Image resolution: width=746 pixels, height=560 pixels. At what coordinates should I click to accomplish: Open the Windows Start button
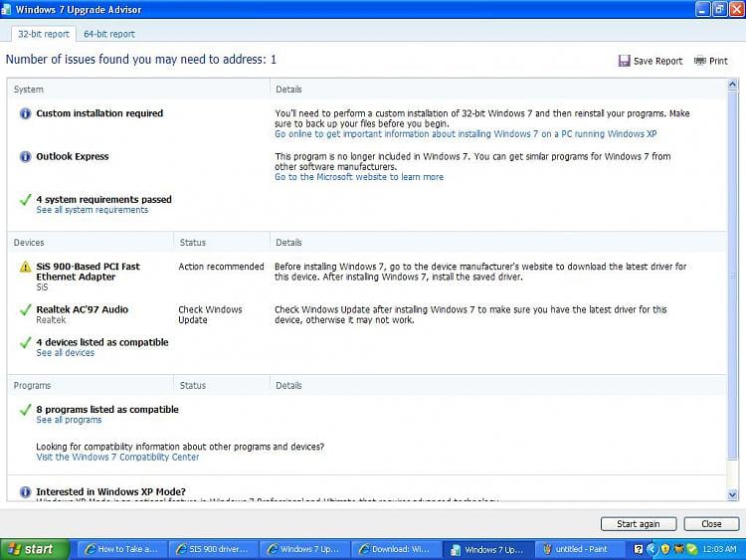(x=35, y=549)
